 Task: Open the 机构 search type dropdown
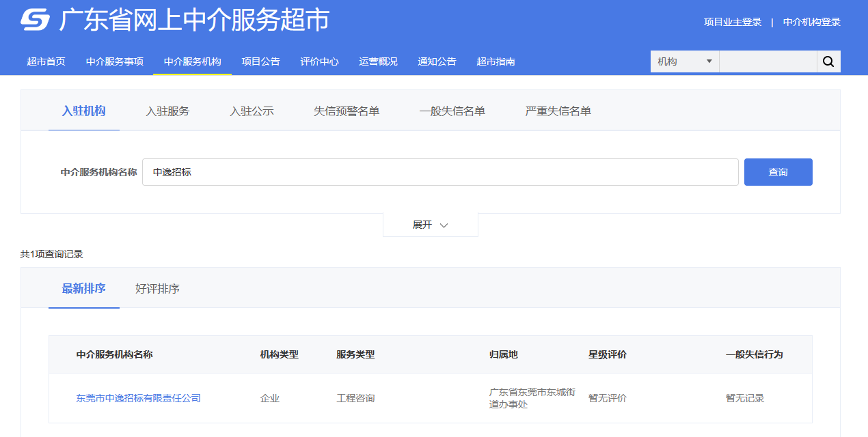[x=684, y=61]
